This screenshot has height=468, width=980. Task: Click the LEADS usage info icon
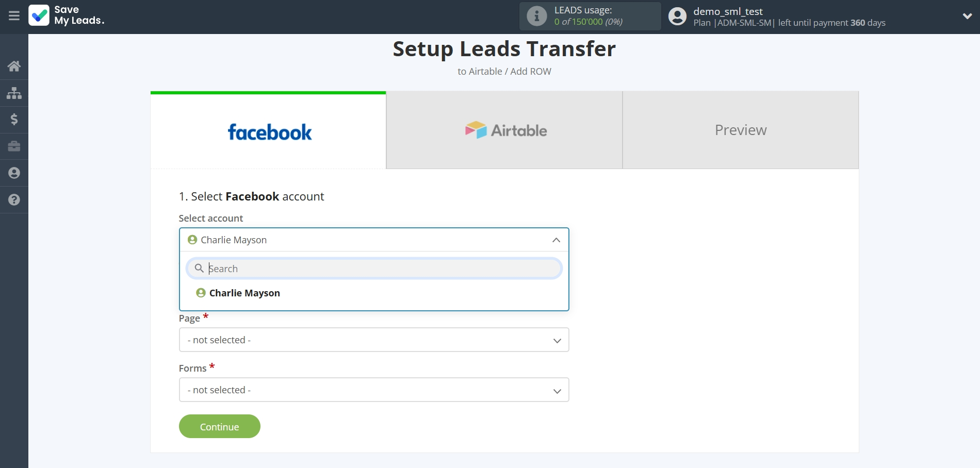tap(536, 16)
